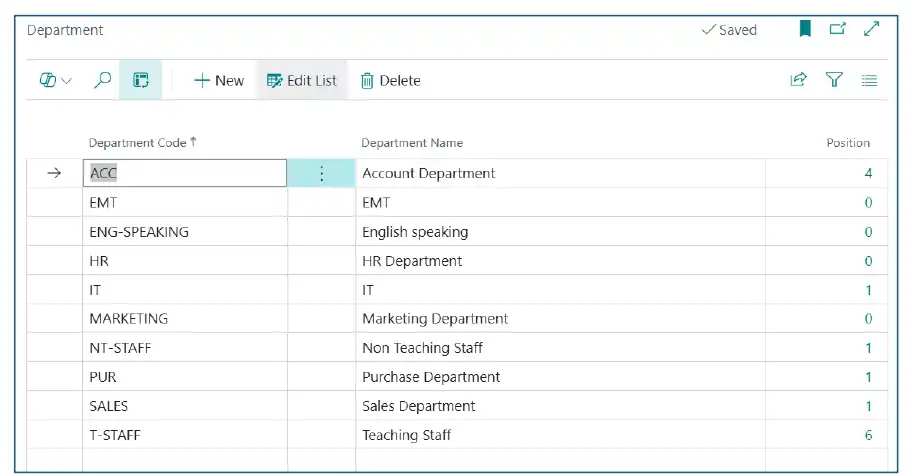Click the share icon
This screenshot has width=911, height=474.
(798, 81)
